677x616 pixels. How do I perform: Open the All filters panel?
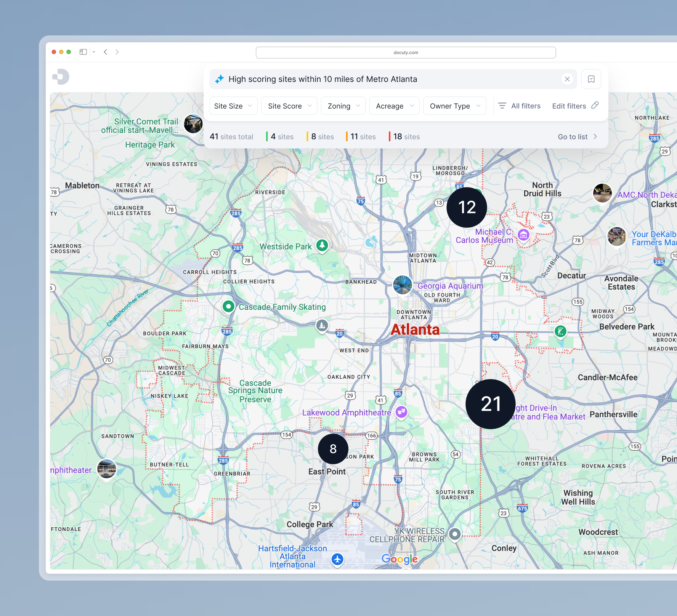coord(519,106)
